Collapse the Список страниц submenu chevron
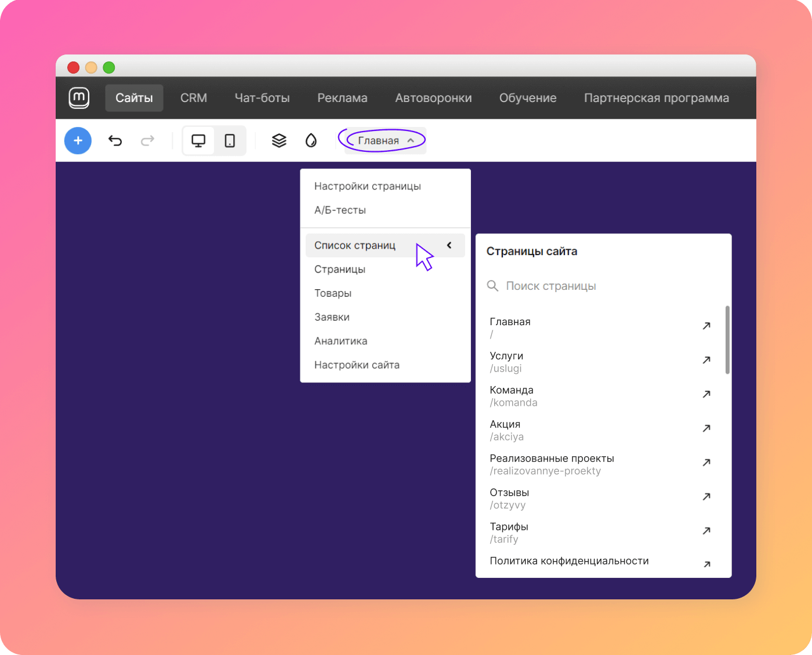Image resolution: width=812 pixels, height=655 pixels. tap(449, 245)
